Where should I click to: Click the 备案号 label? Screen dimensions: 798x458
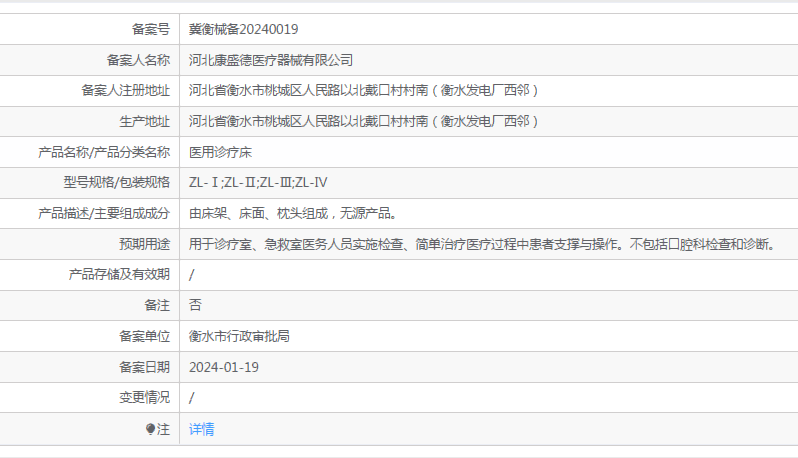click(151, 30)
